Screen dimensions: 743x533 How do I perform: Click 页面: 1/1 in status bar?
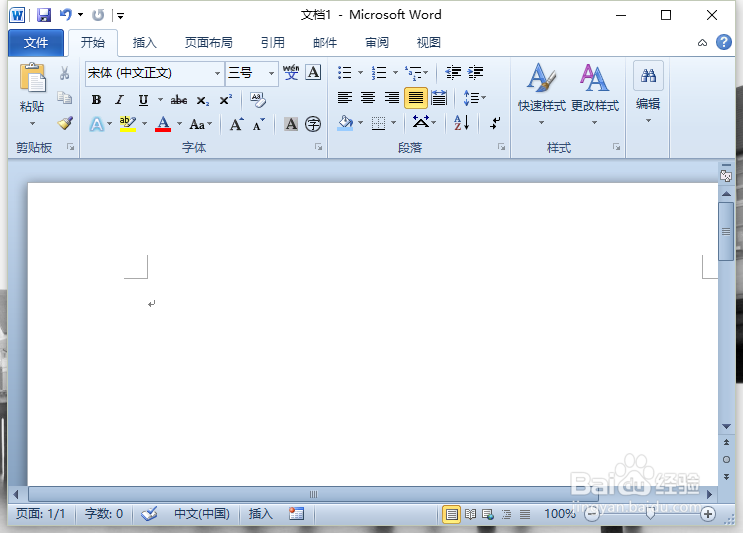[40, 514]
